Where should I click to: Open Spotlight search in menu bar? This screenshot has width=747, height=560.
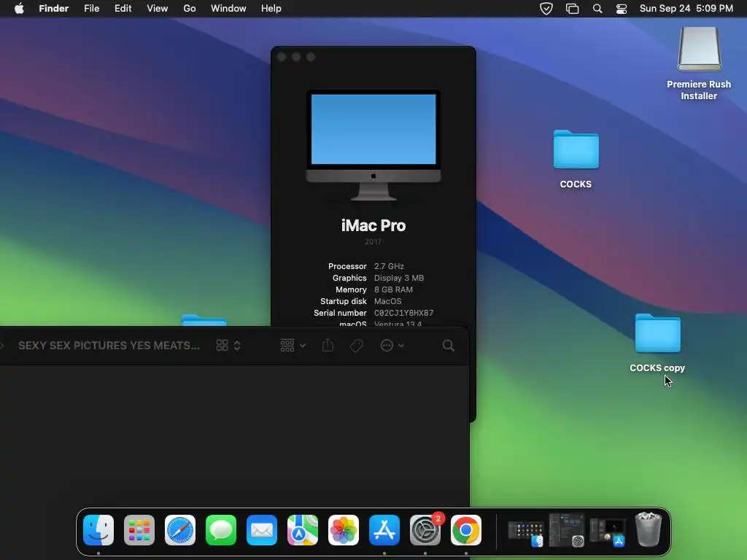[597, 9]
